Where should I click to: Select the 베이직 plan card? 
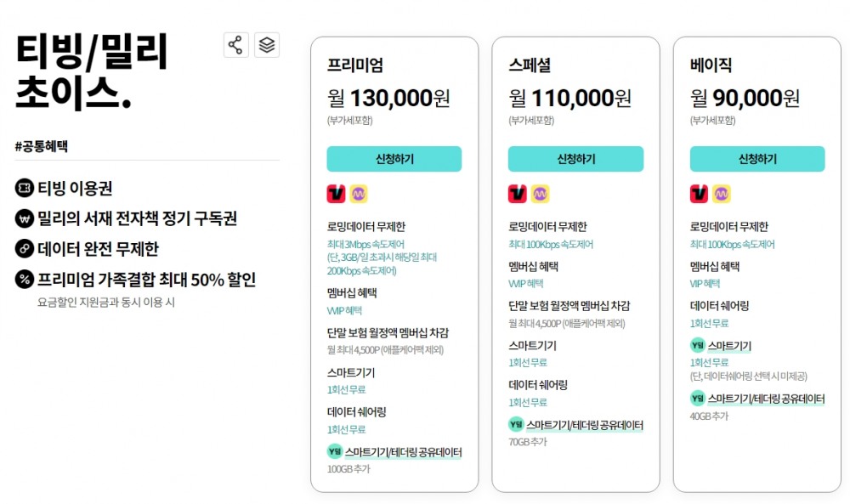(x=756, y=255)
